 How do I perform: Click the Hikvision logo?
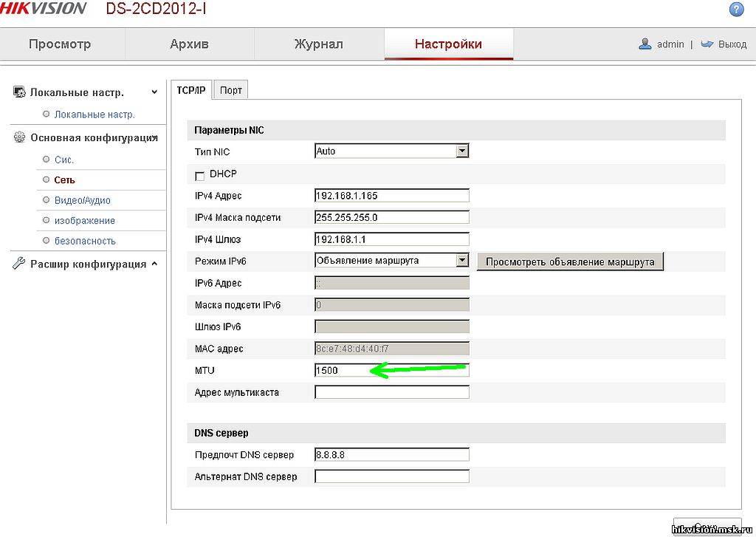44,8
